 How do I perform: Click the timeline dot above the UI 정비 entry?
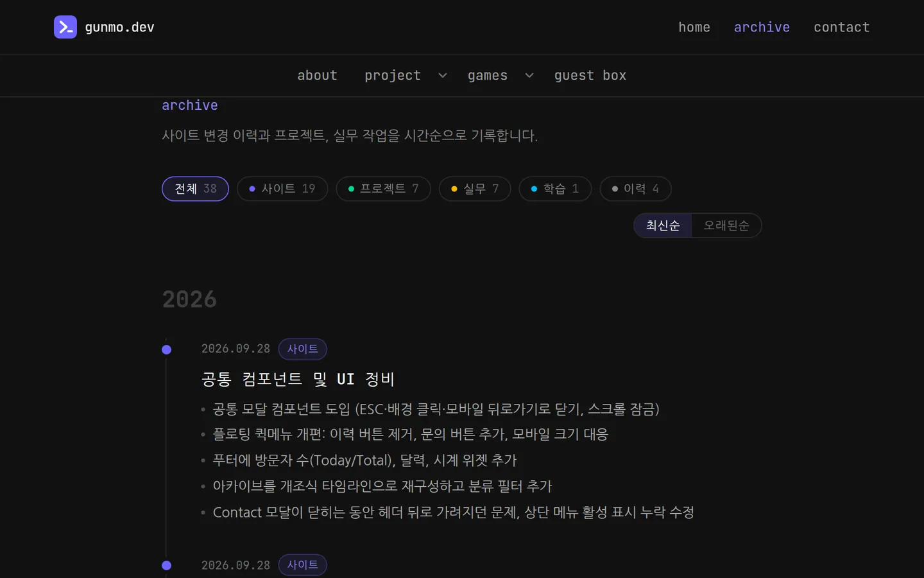click(167, 350)
